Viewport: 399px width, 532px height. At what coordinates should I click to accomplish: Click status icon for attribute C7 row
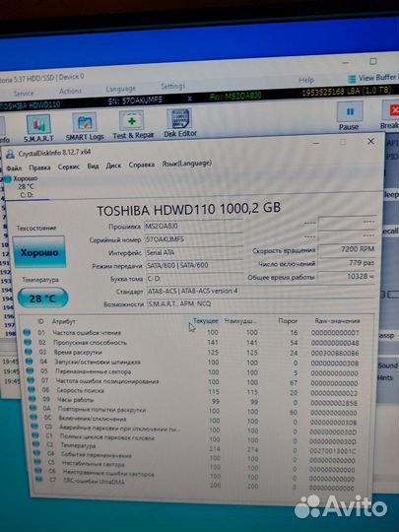coord(39,480)
